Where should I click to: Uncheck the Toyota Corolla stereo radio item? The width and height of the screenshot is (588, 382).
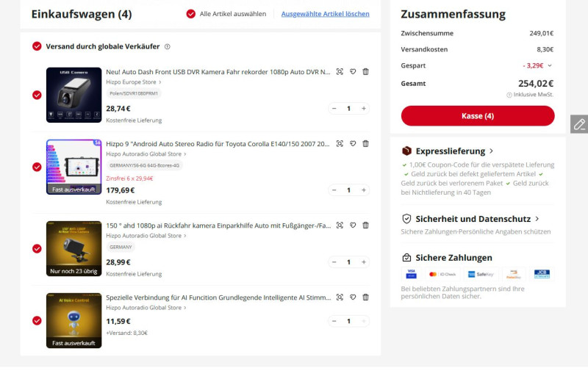tap(37, 167)
